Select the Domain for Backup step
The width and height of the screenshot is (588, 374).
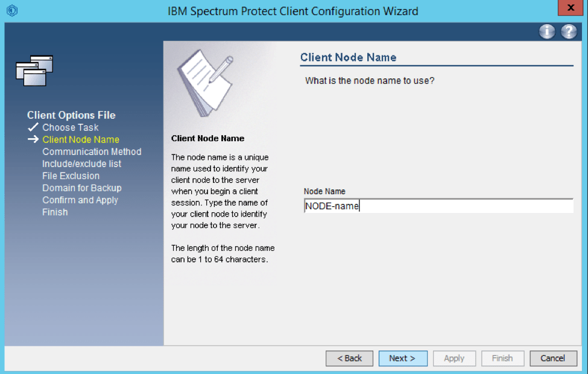[x=82, y=188]
